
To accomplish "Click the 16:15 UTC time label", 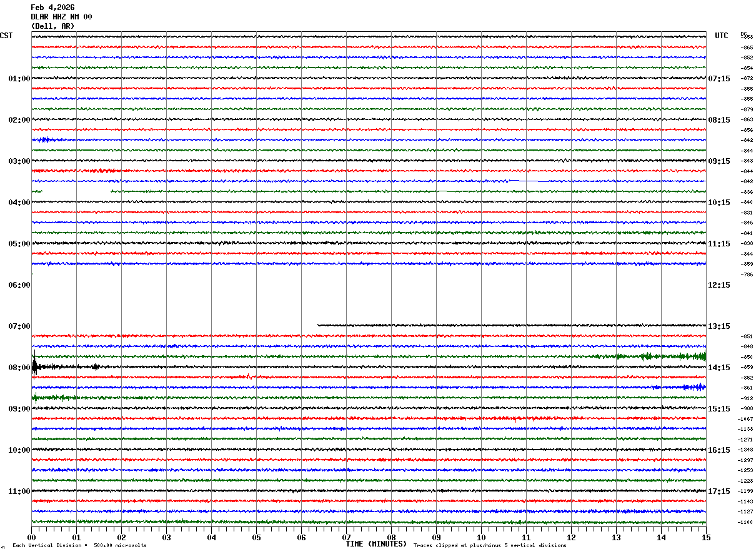I will point(719,450).
